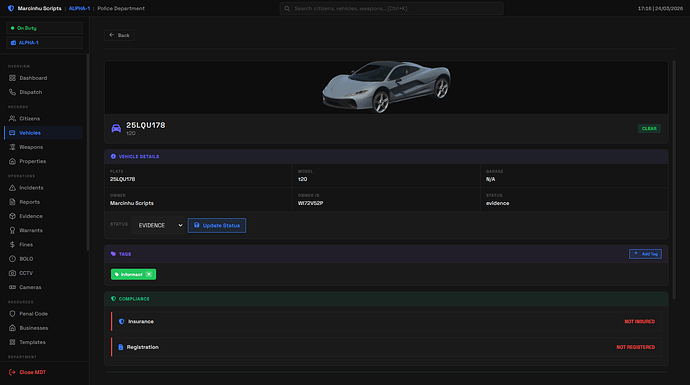690x385 pixels.
Task: Click the Registration document icon
Action: pyautogui.click(x=121, y=347)
